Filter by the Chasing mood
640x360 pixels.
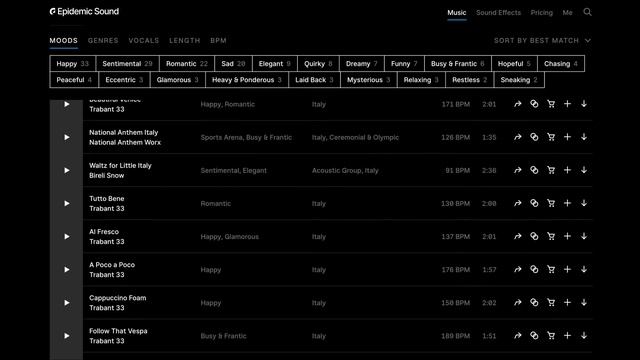561,64
